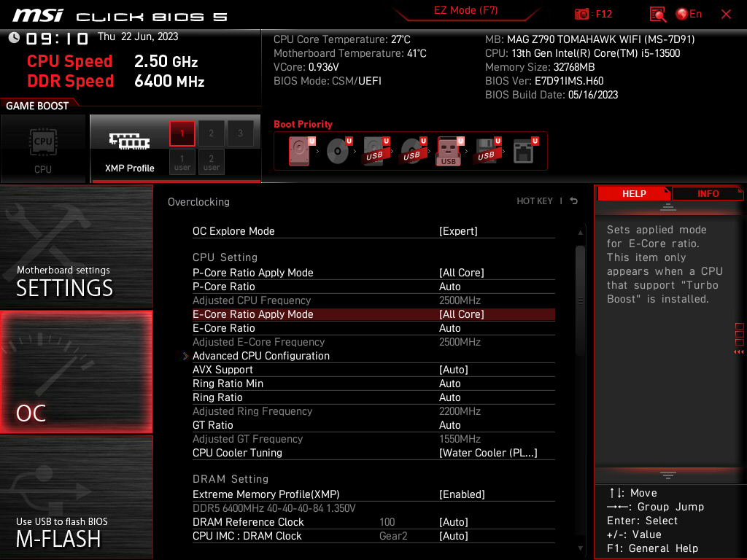Click the scroll up arrow of settings list

point(580,233)
